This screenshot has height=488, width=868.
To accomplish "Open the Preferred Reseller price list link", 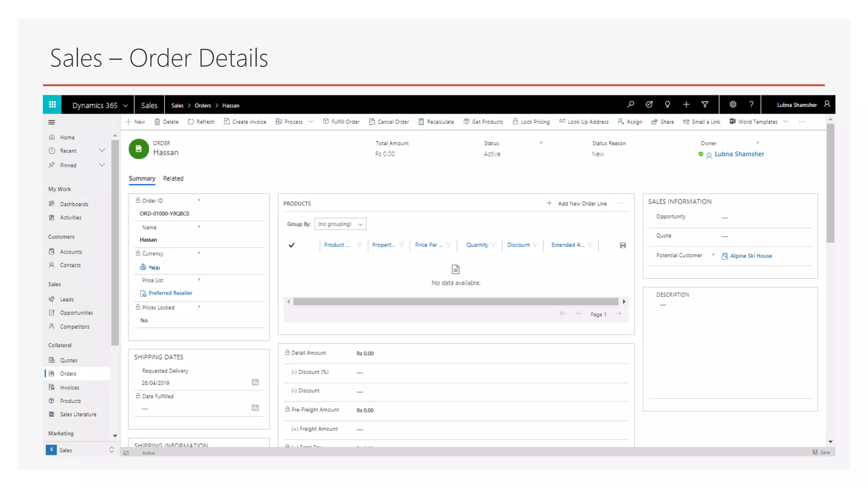I will (170, 293).
